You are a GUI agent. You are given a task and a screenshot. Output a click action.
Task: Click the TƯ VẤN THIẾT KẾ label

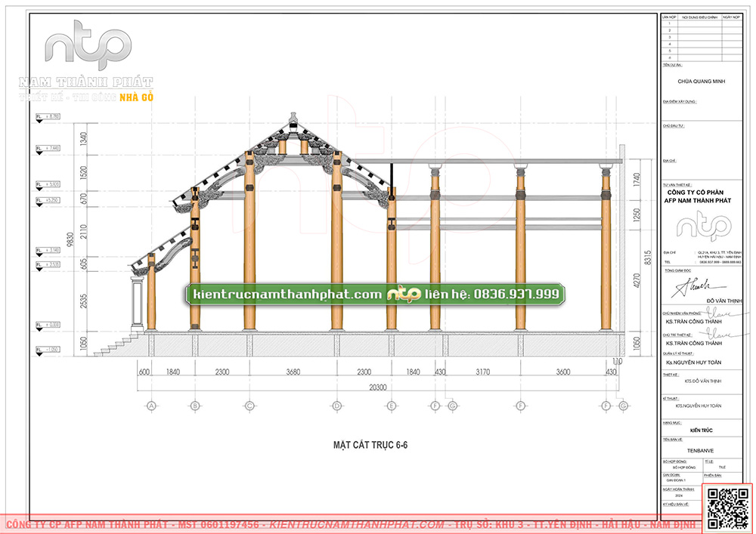pos(677,185)
